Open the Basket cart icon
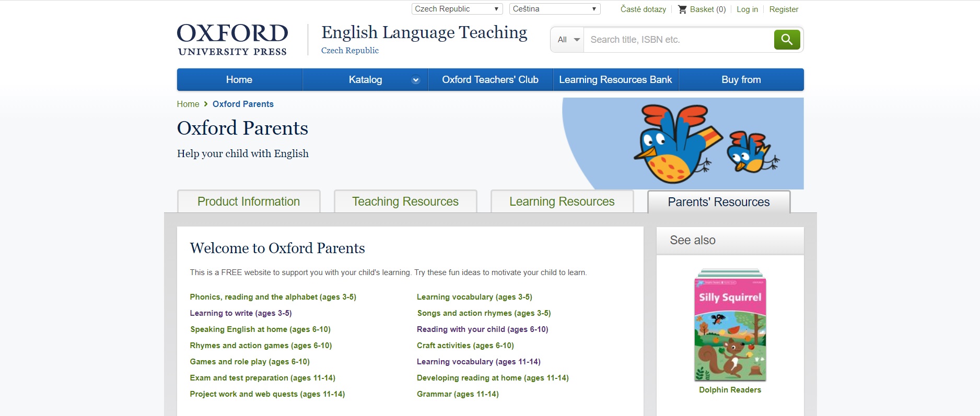Image resolution: width=980 pixels, height=416 pixels. coord(682,9)
